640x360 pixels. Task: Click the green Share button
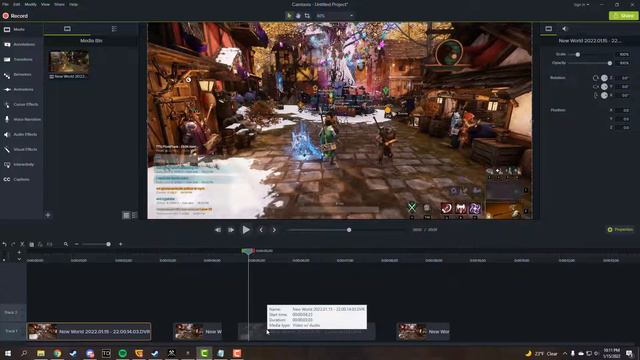tap(623, 16)
